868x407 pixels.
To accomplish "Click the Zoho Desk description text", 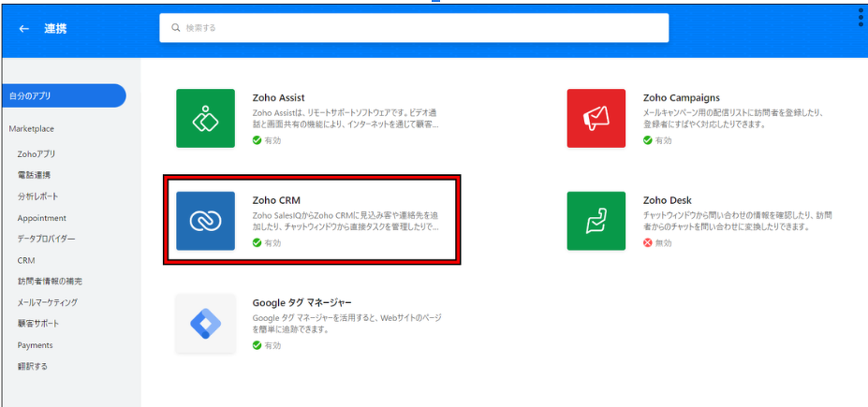I will click(737, 221).
